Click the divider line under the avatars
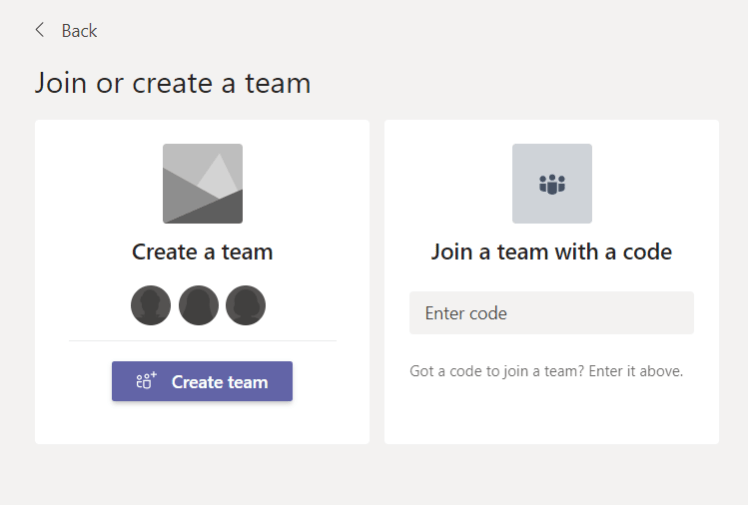This screenshot has width=748, height=505. pos(202,341)
